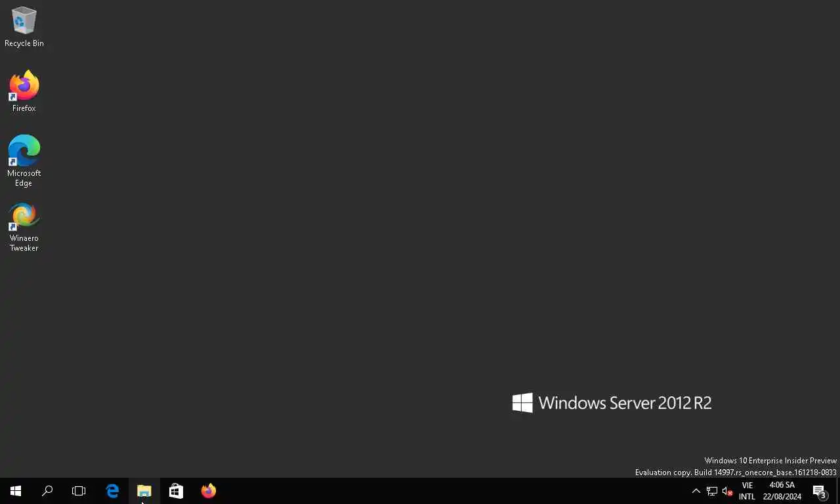Open Action Center notifications icon
This screenshot has width=840, height=504.
tap(820, 491)
